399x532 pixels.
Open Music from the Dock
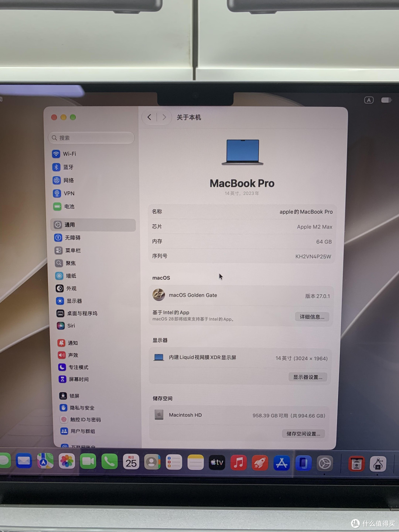pos(238,463)
